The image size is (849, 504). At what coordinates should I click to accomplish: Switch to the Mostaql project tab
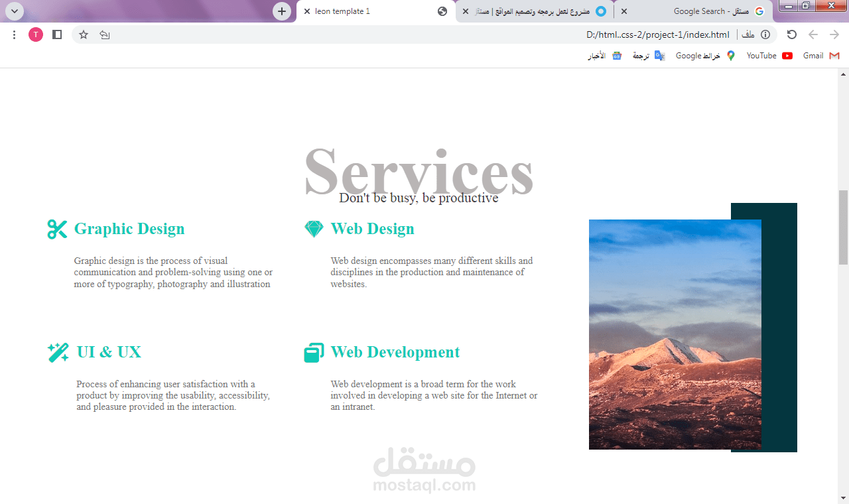click(535, 11)
